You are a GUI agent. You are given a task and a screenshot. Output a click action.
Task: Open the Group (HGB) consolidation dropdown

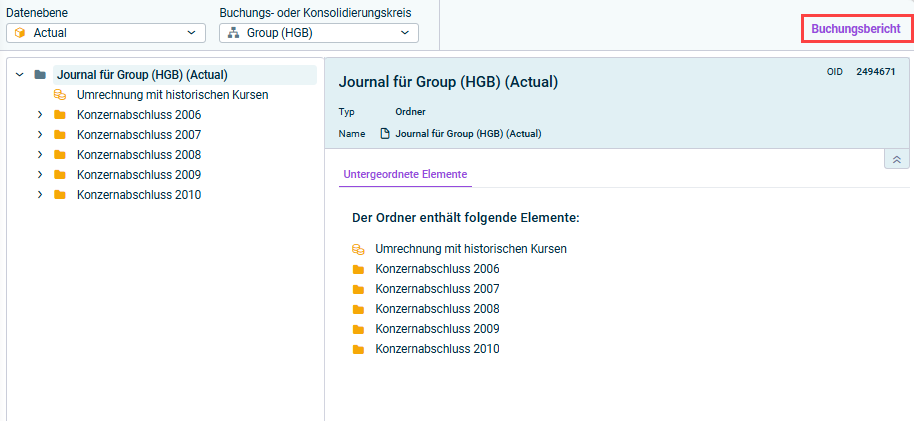(318, 33)
